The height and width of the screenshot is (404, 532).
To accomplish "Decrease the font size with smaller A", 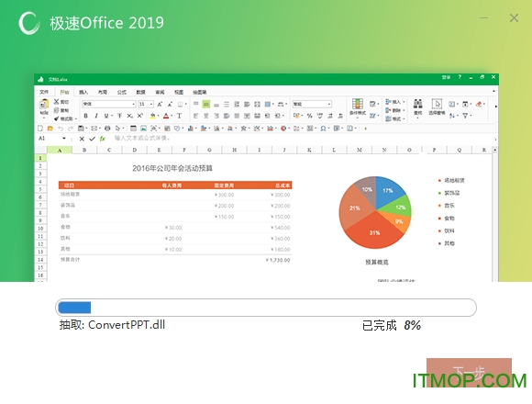I will click(x=170, y=105).
